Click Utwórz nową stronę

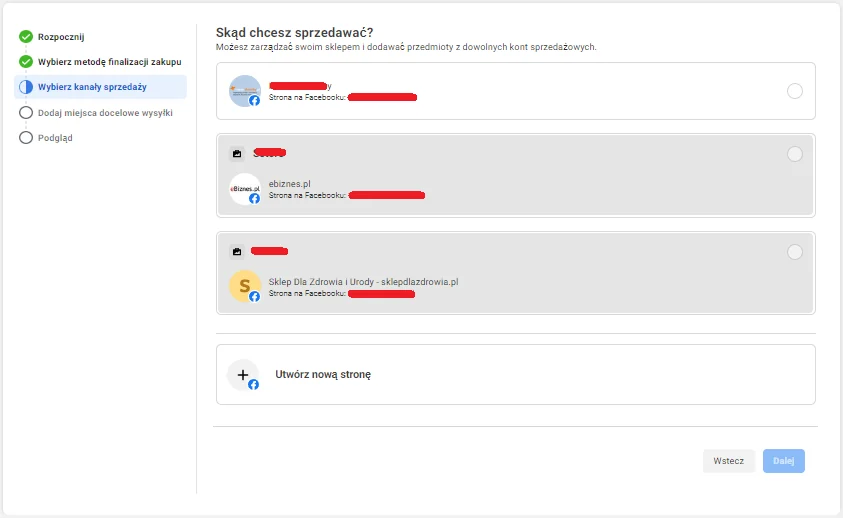pos(516,374)
